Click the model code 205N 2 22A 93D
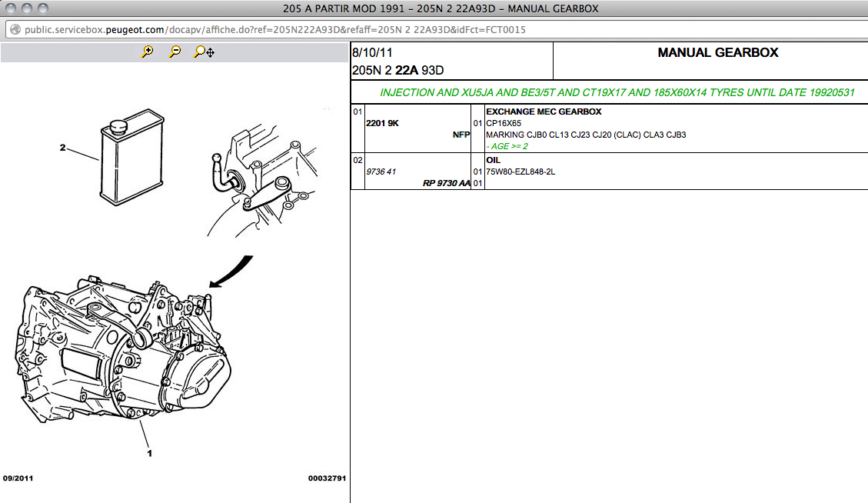The width and height of the screenshot is (868, 503). click(398, 70)
